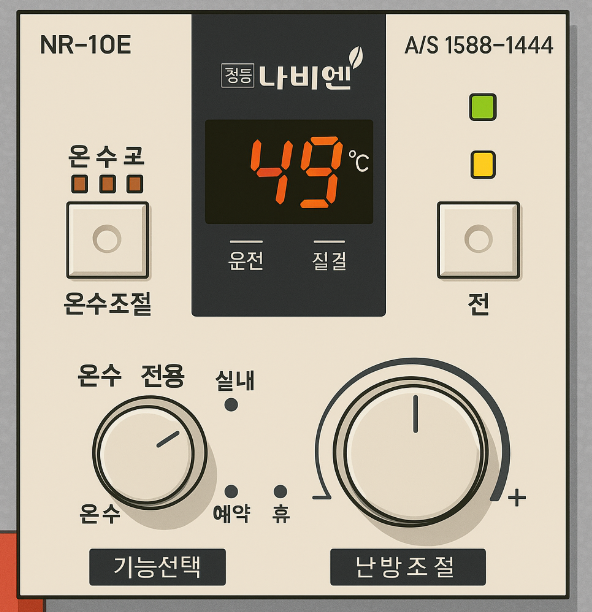Viewport: 592px width, 612px height.
Task: Turn the 기능선택 function selector knob
Action: pyautogui.click(x=149, y=453)
